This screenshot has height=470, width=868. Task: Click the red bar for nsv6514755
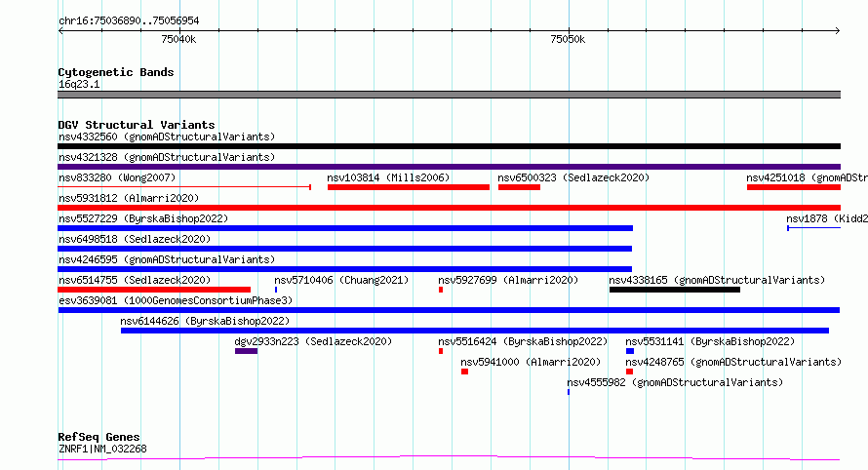point(154,290)
